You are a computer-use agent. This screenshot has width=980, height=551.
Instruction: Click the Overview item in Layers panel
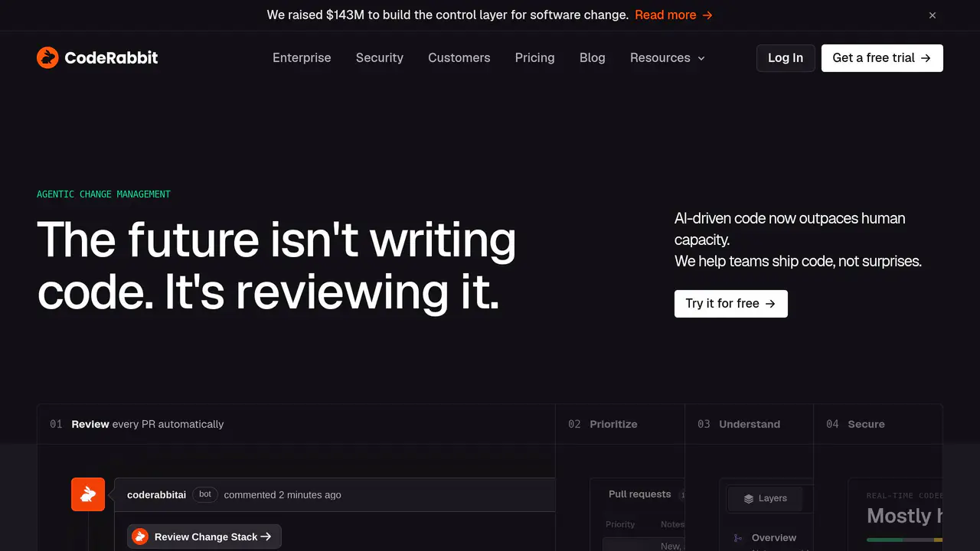774,538
